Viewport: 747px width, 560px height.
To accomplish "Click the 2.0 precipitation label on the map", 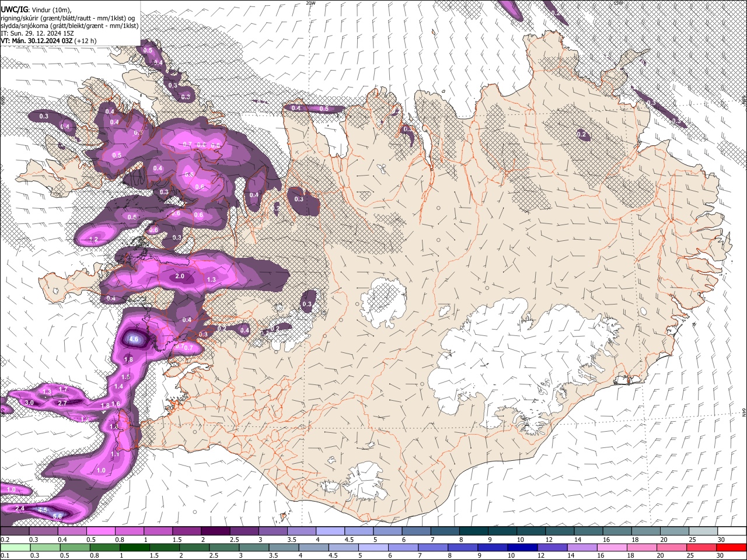I will 180,276.
